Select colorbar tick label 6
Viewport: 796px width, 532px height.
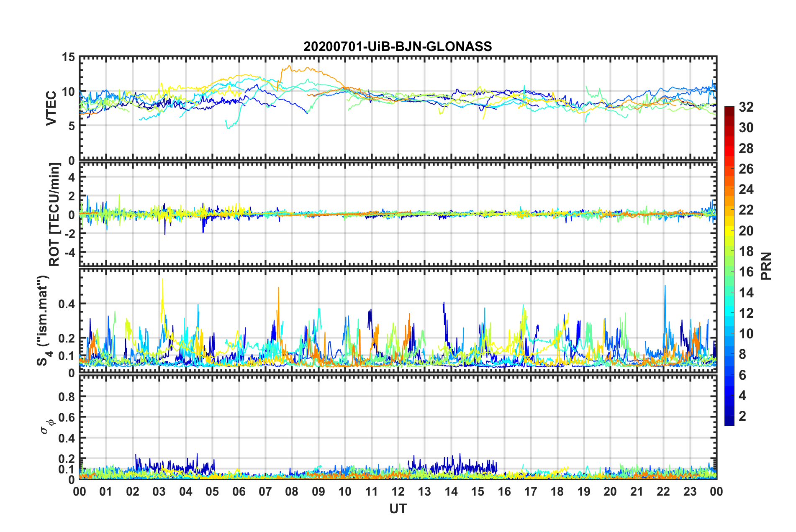(742, 375)
